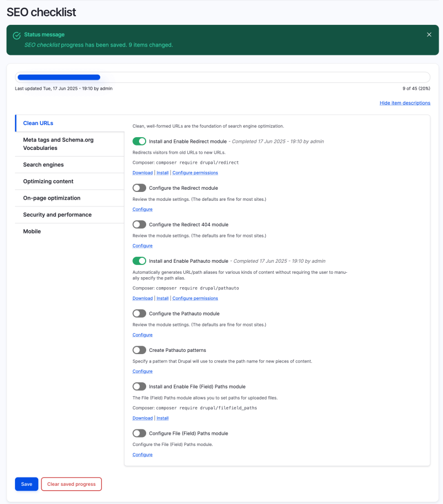Click 'Last updated Tue, 17 Jun 2025' text
Image resolution: width=443 pixels, height=504 pixels.
[x=64, y=89]
